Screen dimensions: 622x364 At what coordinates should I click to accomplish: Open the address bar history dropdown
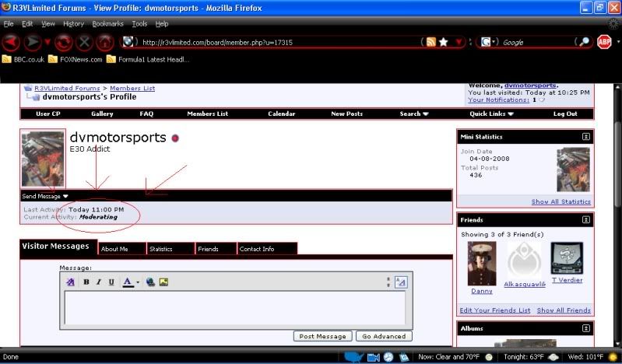click(x=459, y=42)
